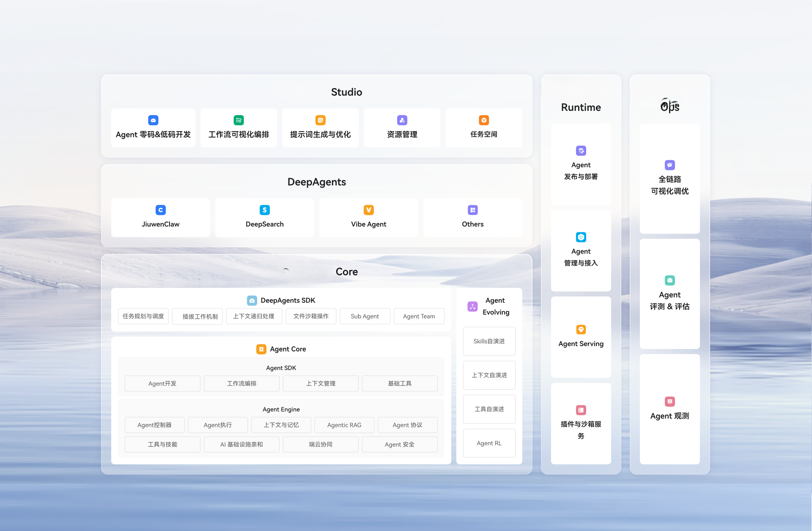
Task: Select the 上下文自演进 card
Action: click(x=489, y=375)
